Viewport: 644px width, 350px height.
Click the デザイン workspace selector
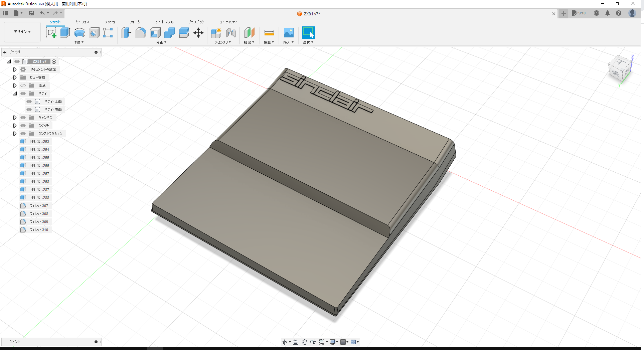pos(21,32)
